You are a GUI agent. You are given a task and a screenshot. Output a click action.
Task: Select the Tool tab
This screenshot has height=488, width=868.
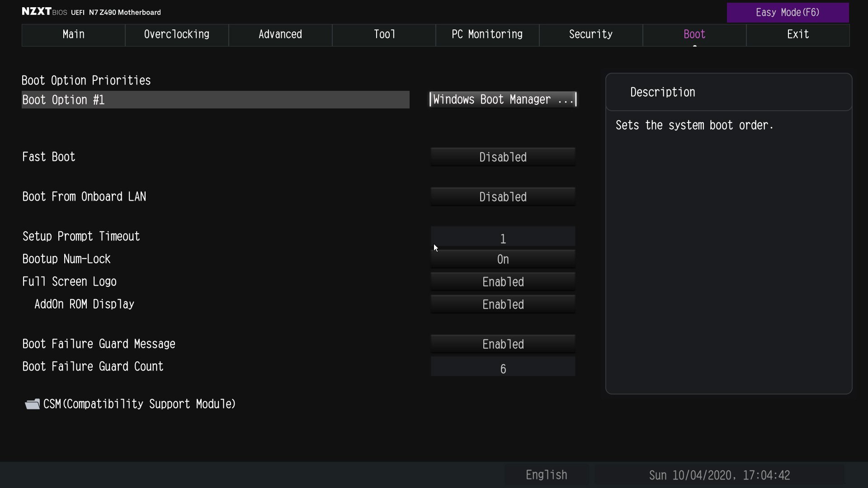tap(384, 35)
